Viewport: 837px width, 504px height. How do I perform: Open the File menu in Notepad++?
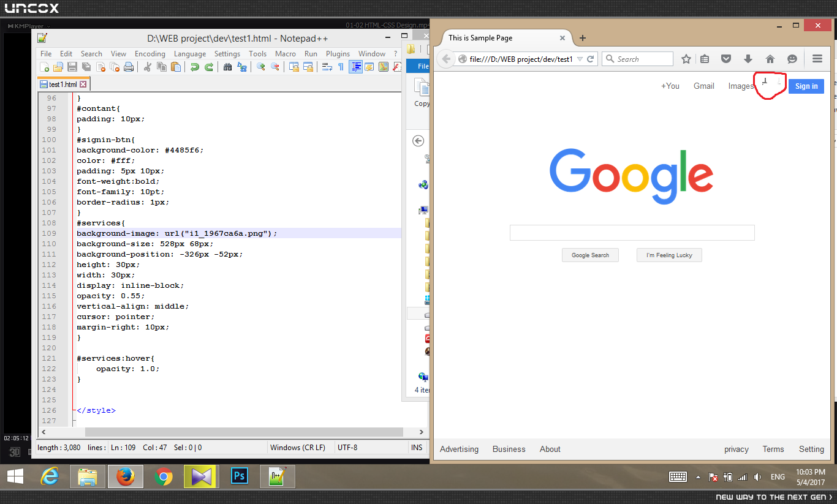[46, 54]
